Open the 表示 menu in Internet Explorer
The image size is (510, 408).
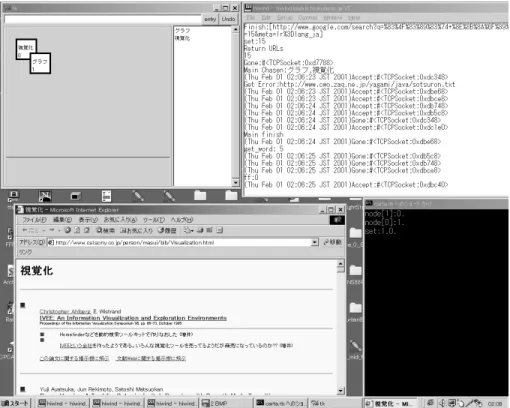[x=88, y=220]
